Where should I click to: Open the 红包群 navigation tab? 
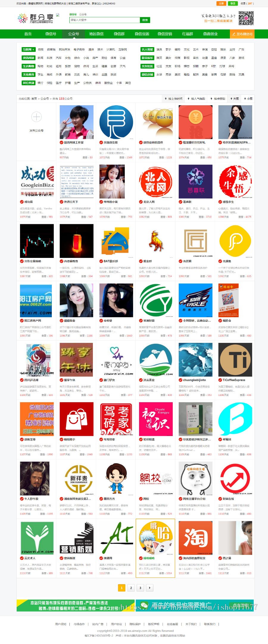[x=188, y=34]
